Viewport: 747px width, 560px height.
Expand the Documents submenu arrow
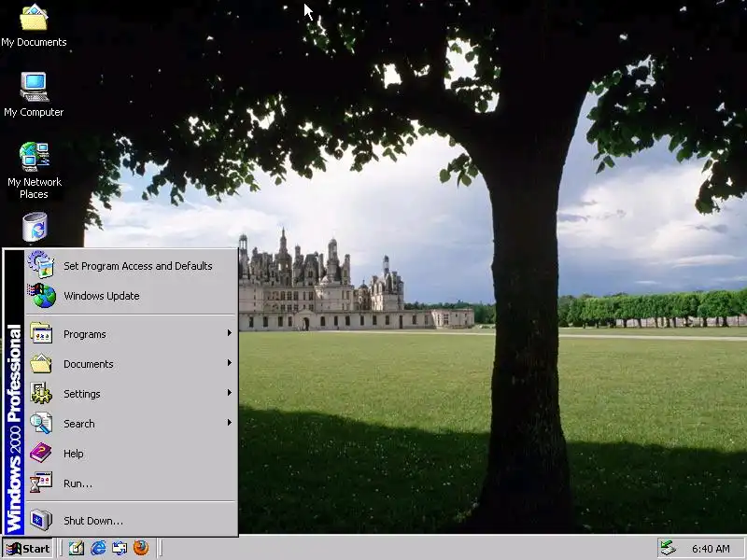tap(229, 363)
